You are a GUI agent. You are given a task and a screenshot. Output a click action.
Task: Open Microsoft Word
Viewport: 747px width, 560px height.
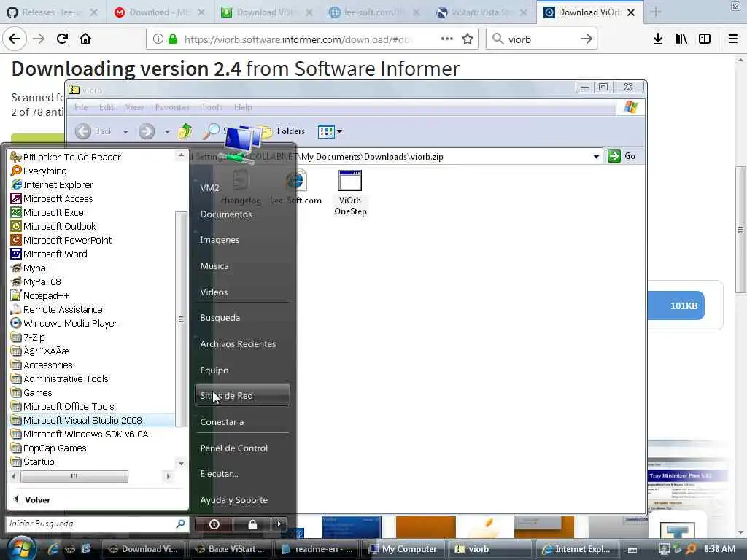[49, 254]
